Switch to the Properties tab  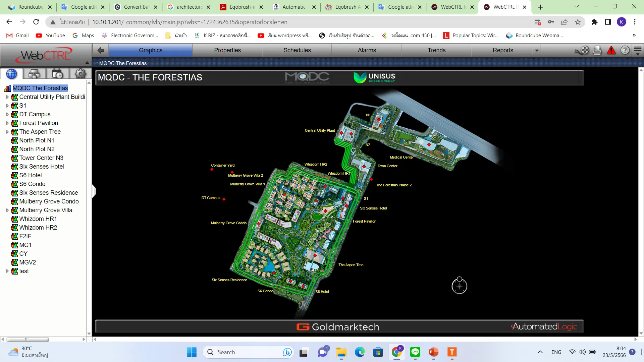click(227, 50)
